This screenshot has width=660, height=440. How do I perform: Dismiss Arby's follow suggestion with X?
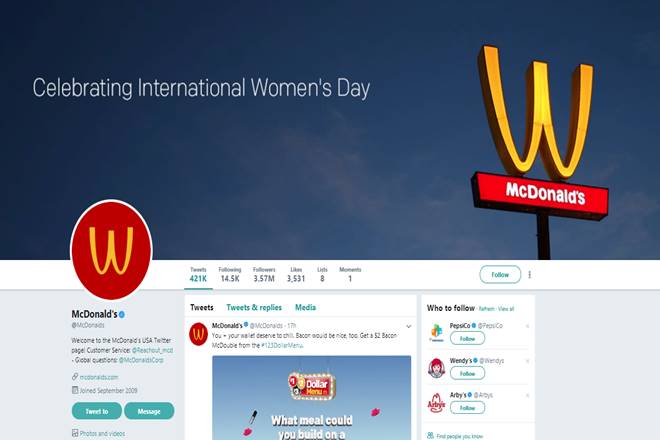(x=527, y=395)
